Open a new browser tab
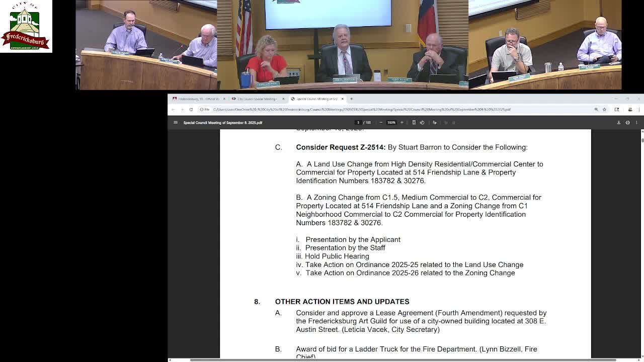Screen dimensions: 644x362 [352, 99]
